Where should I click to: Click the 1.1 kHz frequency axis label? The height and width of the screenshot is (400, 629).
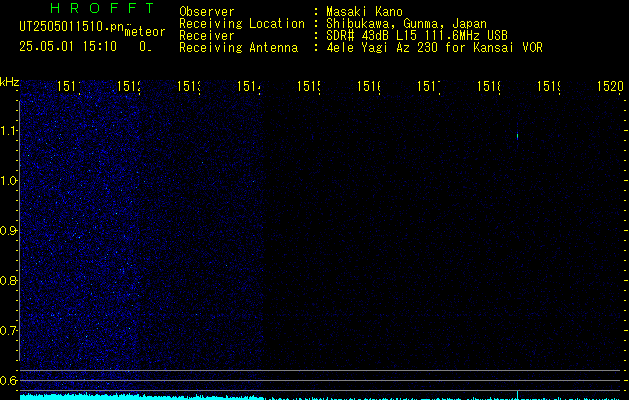point(8,130)
